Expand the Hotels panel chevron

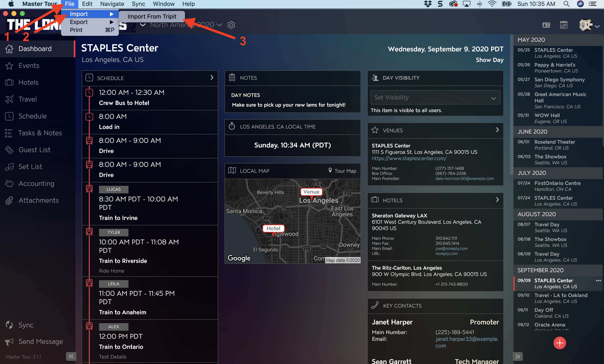[x=497, y=200]
